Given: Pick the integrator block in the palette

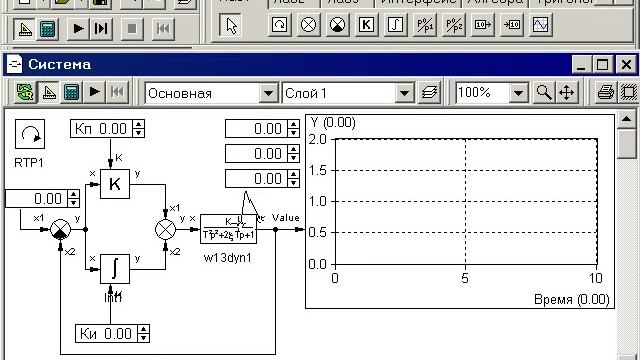Looking at the screenshot, I should pos(395,25).
